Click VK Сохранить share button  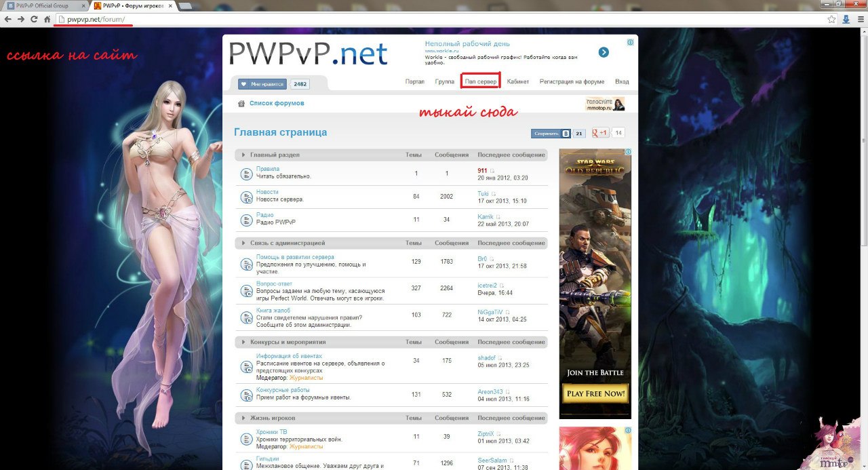pos(550,134)
